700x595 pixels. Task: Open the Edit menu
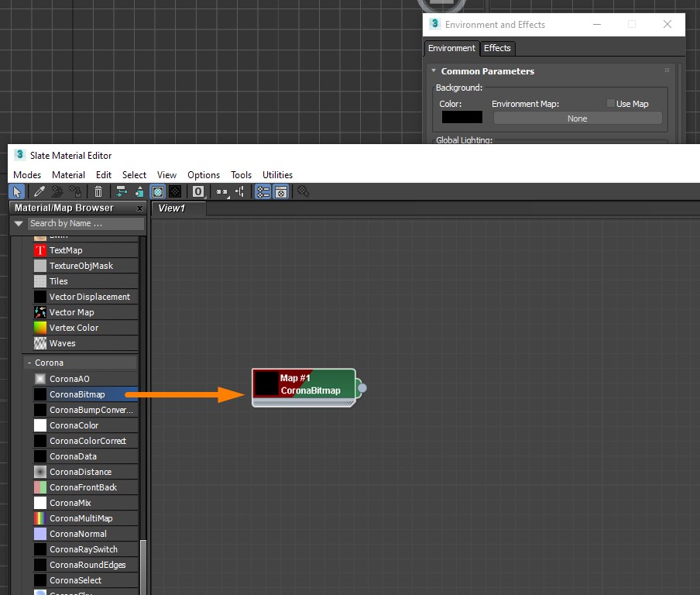point(104,175)
